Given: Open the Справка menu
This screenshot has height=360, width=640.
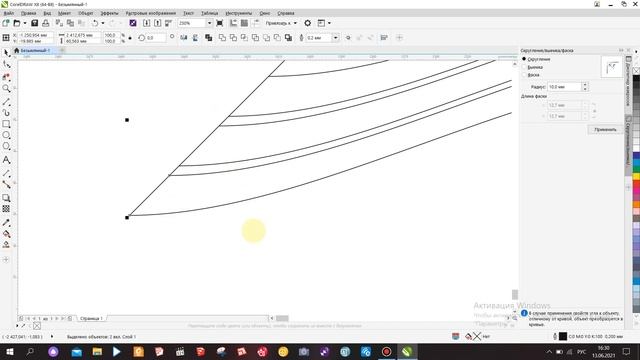Looking at the screenshot, I should tap(286, 13).
